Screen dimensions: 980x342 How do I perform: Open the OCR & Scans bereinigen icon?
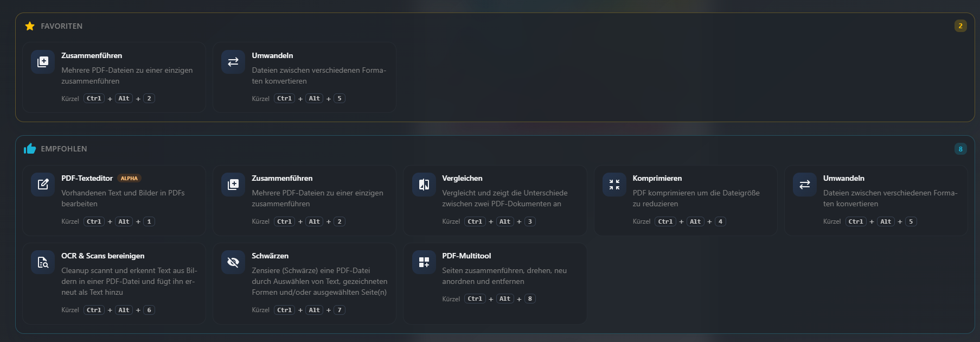click(43, 262)
